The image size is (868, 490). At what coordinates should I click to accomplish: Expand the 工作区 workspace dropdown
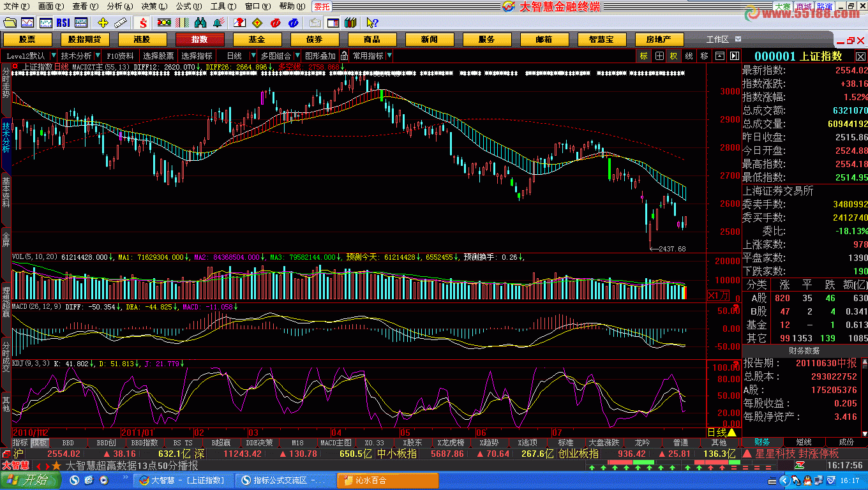738,39
